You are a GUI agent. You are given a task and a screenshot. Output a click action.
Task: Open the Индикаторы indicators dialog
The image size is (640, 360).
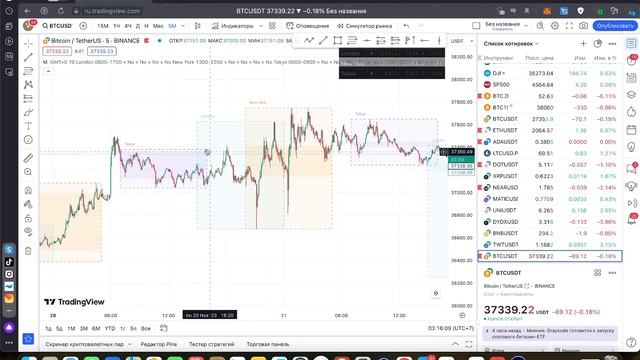[x=233, y=26]
